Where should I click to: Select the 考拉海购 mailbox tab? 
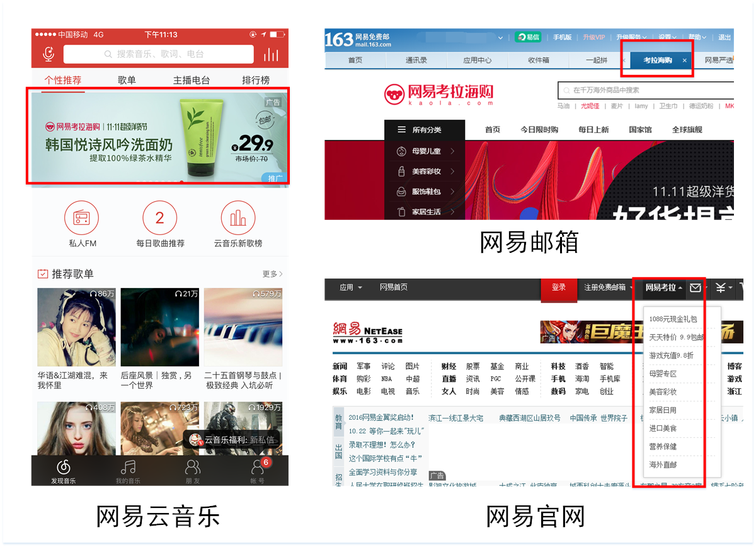click(657, 60)
